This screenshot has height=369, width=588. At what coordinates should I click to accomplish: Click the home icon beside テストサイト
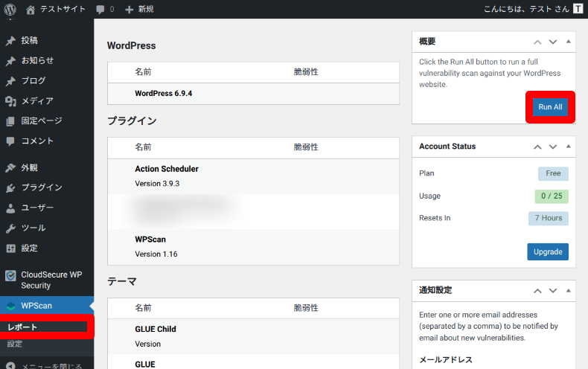(x=31, y=10)
